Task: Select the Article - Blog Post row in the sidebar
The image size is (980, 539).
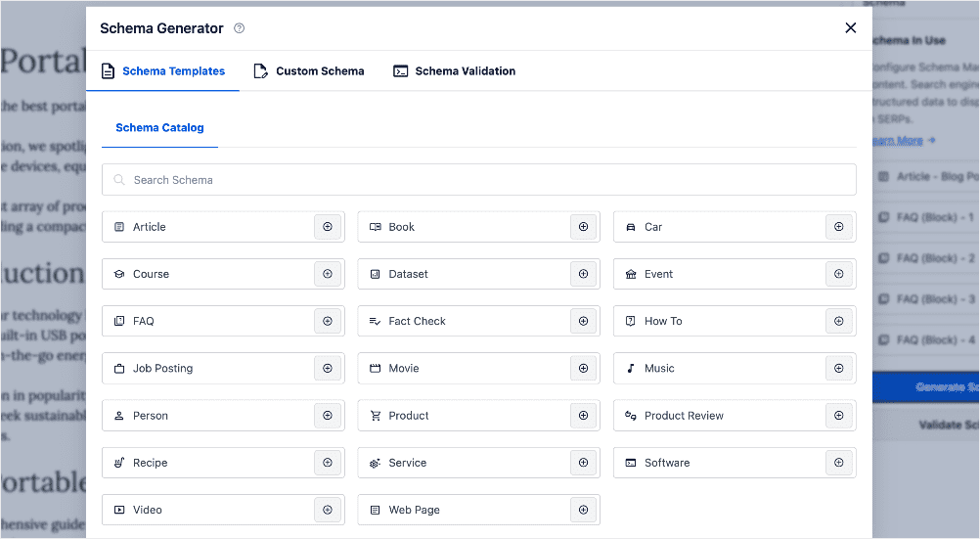Action: click(x=926, y=176)
